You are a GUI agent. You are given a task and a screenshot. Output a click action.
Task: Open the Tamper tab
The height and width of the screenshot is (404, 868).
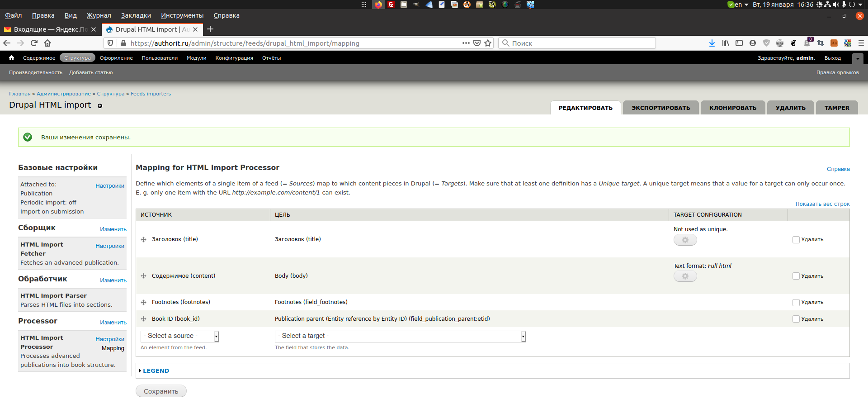837,108
